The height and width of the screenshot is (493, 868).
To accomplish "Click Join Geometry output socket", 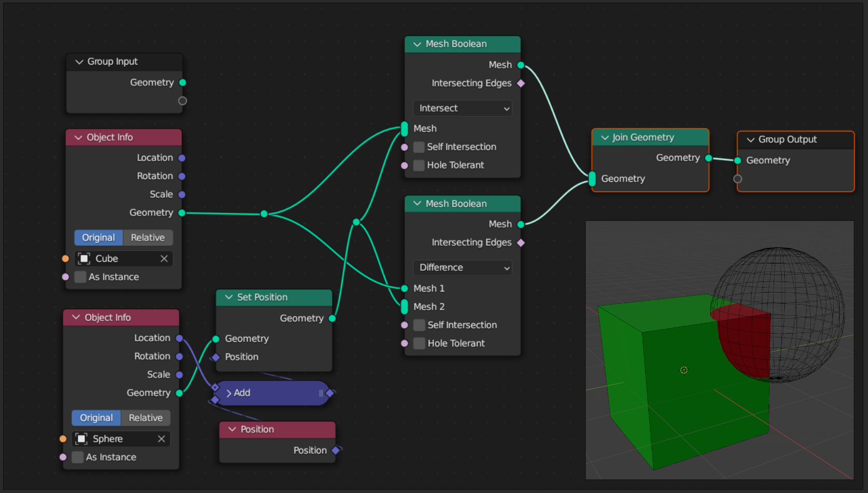I will click(709, 158).
